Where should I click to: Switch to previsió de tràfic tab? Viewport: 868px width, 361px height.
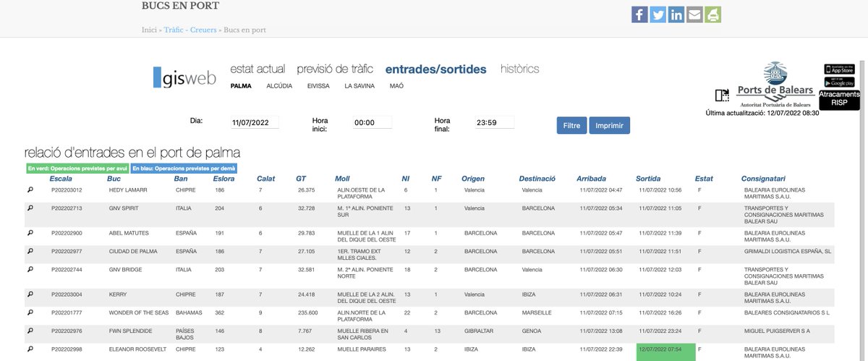(x=335, y=69)
